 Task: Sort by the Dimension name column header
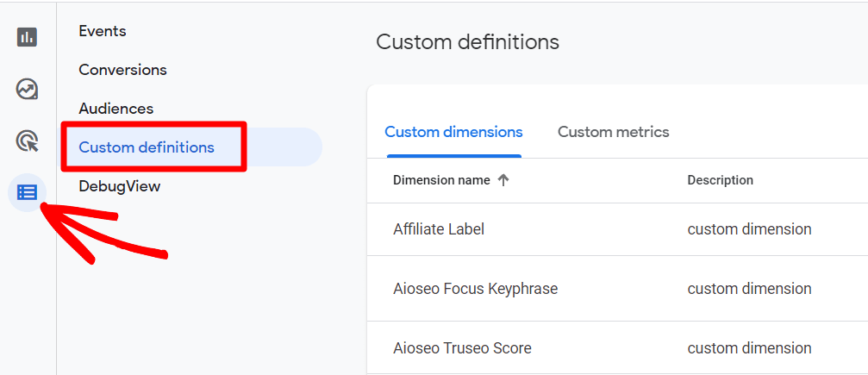(x=441, y=180)
